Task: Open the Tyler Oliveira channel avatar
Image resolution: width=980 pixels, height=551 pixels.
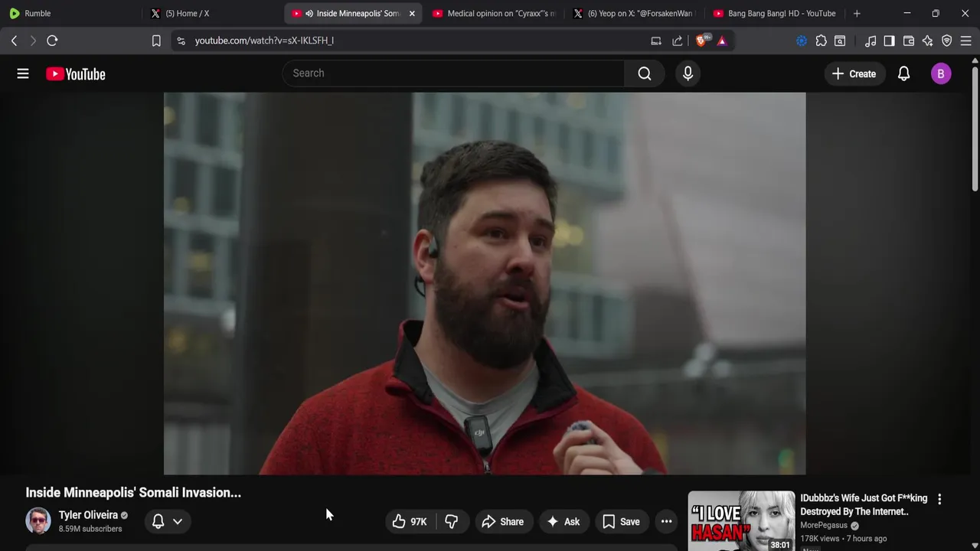Action: coord(38,521)
